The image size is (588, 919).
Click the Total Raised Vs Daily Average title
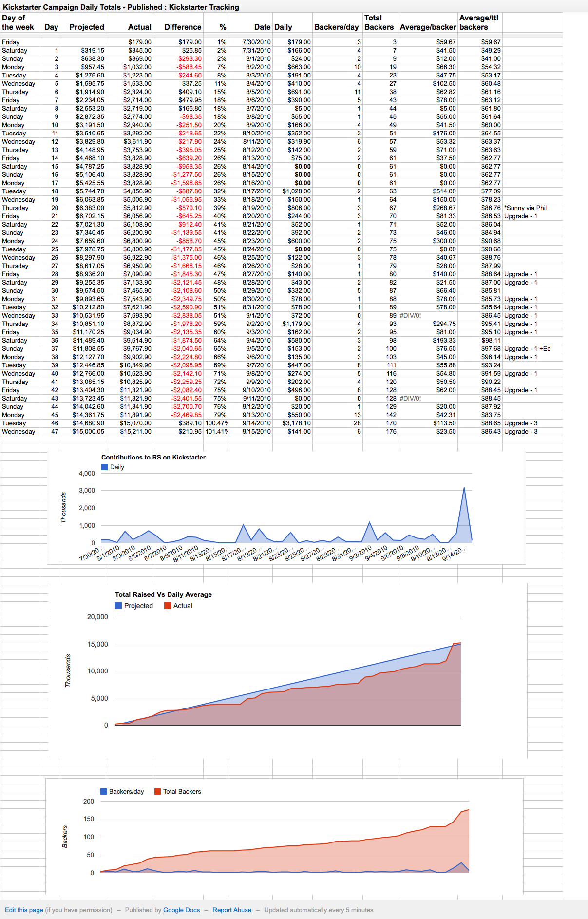pyautogui.click(x=163, y=594)
